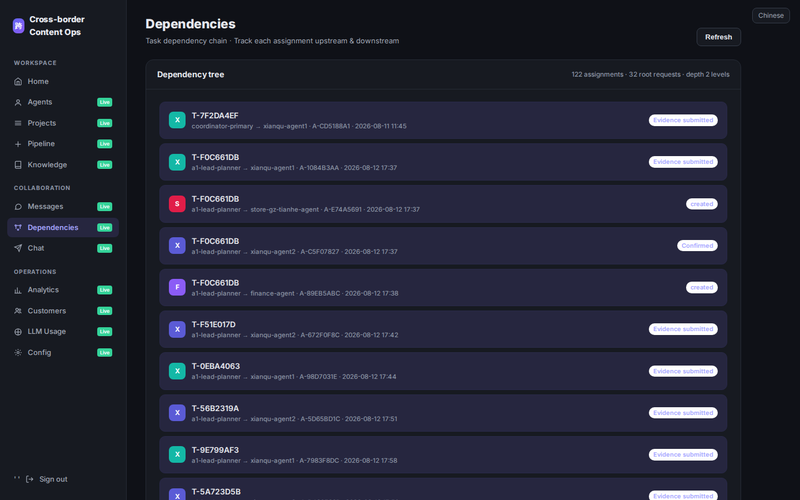
Task: Select task ID text T-9E799AF3
Action: pyautogui.click(x=215, y=450)
